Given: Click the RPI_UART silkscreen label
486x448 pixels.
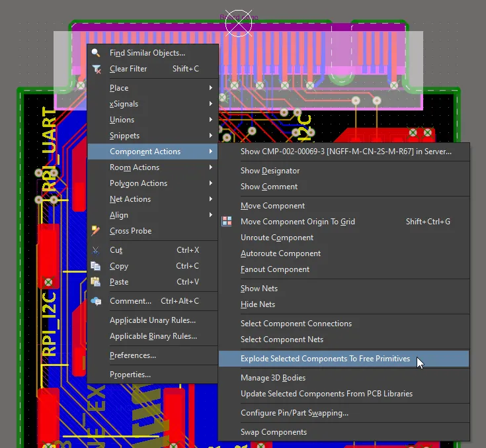Looking at the screenshot, I should coord(50,149).
